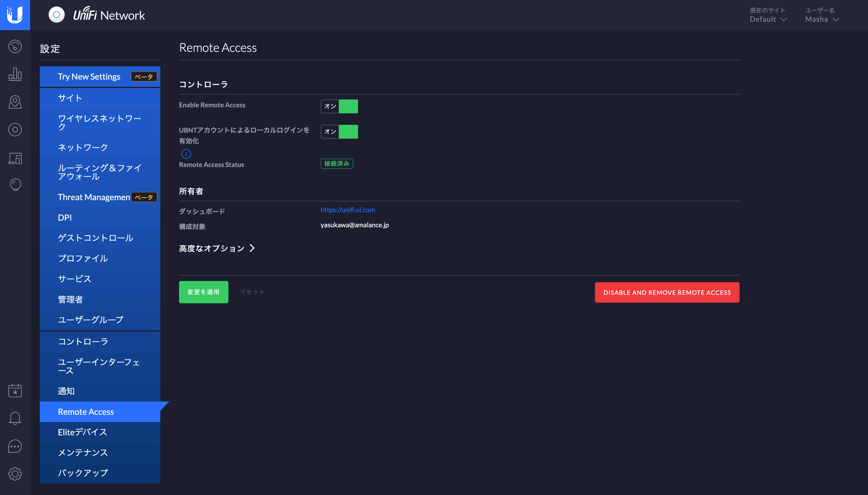Open Eliteデバイス settings section
The image size is (868, 495).
[x=100, y=432]
